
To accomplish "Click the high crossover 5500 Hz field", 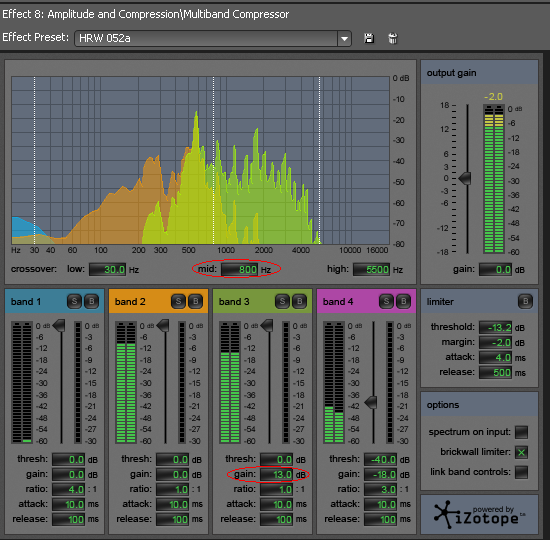I will pos(371,269).
